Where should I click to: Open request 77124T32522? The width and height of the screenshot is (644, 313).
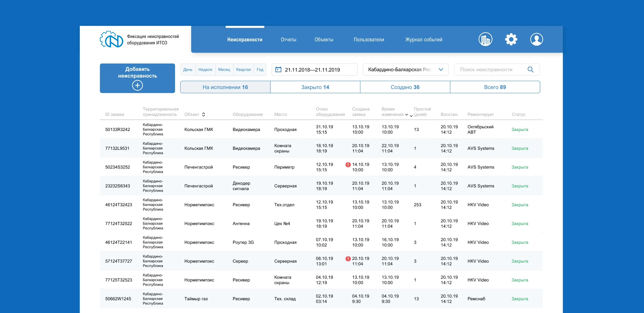click(118, 224)
